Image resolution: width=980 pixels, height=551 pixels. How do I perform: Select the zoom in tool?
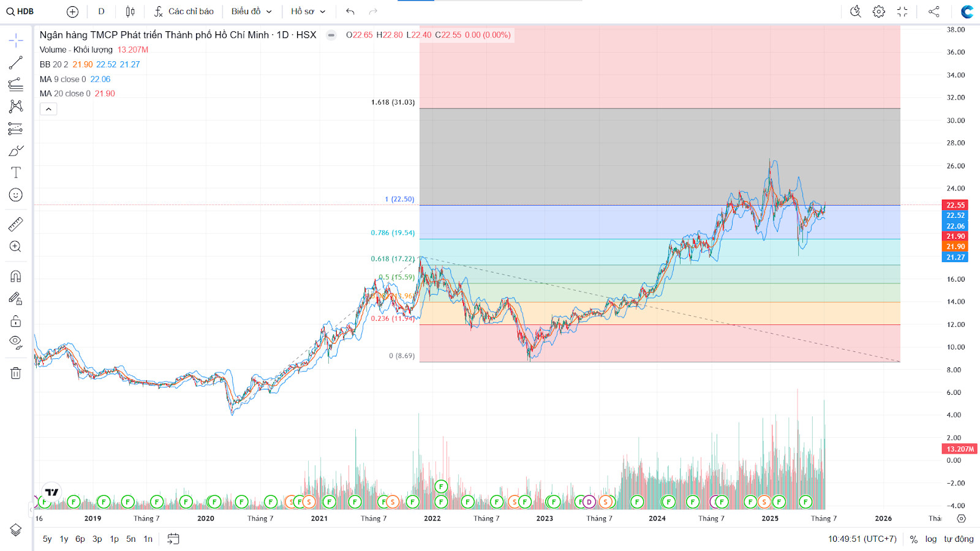16,247
